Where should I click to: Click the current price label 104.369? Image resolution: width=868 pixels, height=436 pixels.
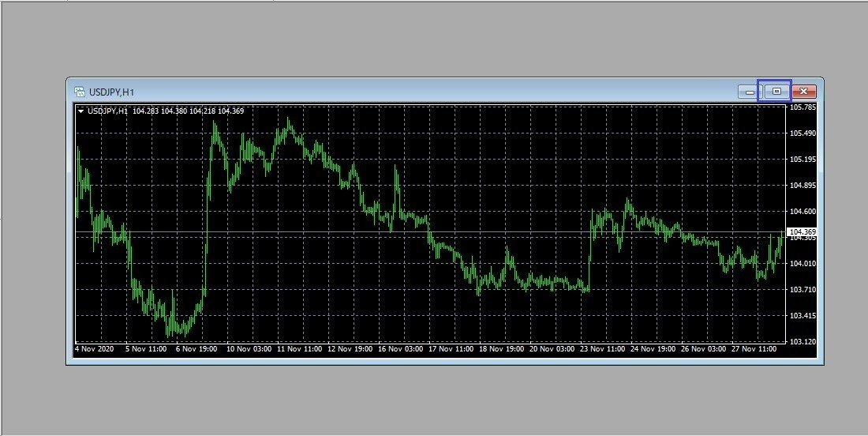click(x=803, y=231)
